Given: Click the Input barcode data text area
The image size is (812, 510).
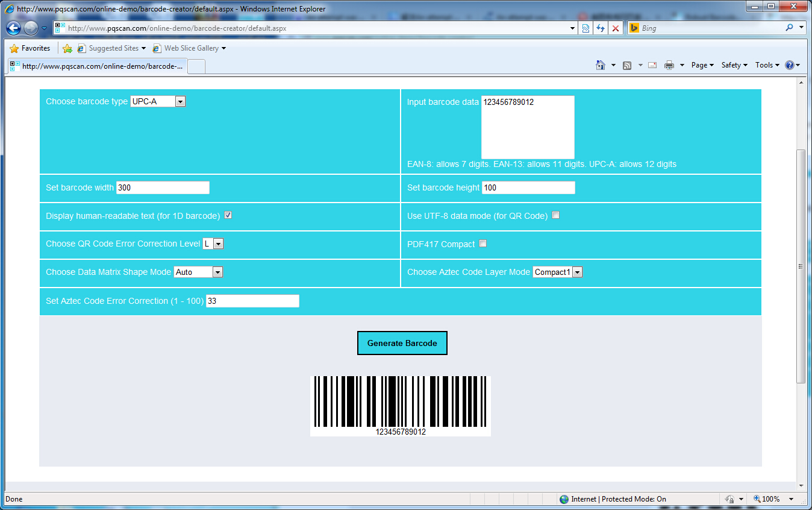Looking at the screenshot, I should (x=528, y=127).
